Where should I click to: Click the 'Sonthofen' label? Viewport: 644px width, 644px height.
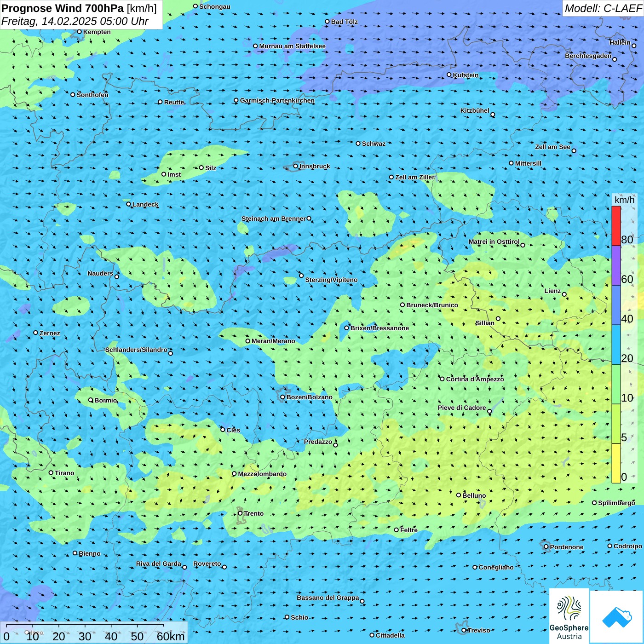pyautogui.click(x=93, y=95)
